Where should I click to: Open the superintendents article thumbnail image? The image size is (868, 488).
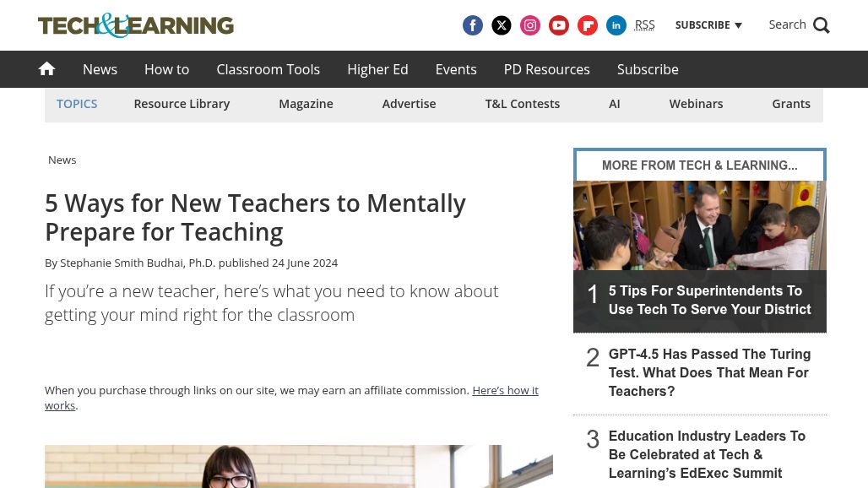(x=700, y=225)
